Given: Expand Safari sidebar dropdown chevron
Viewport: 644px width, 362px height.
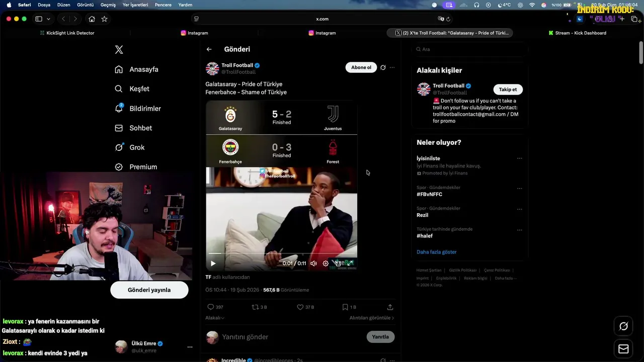Looking at the screenshot, I should click(48, 19).
